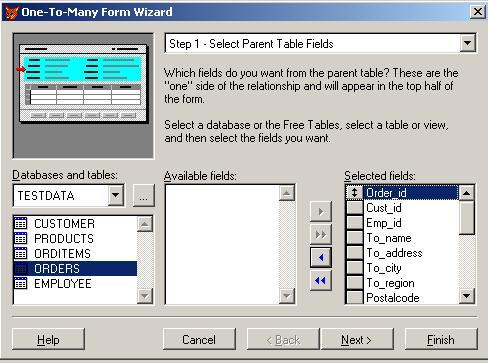Click the mover button beside To_region
The height and width of the screenshot is (363, 488).
click(x=355, y=283)
